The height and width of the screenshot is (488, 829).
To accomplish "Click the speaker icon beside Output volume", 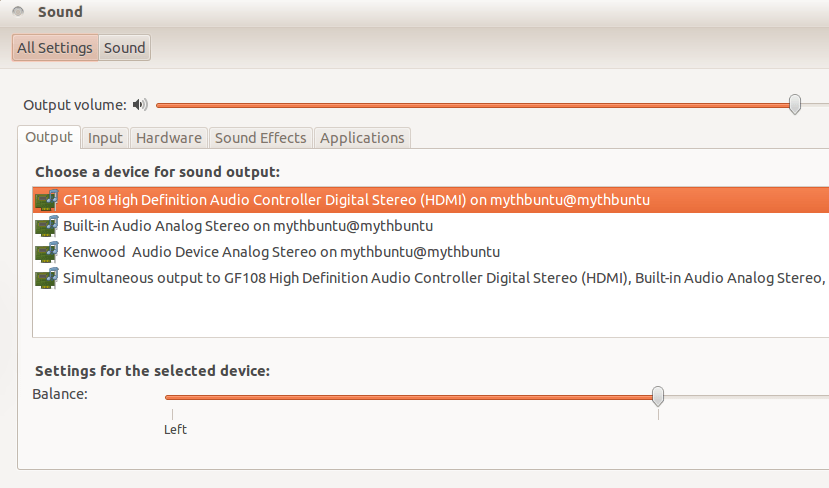I will (x=140, y=105).
